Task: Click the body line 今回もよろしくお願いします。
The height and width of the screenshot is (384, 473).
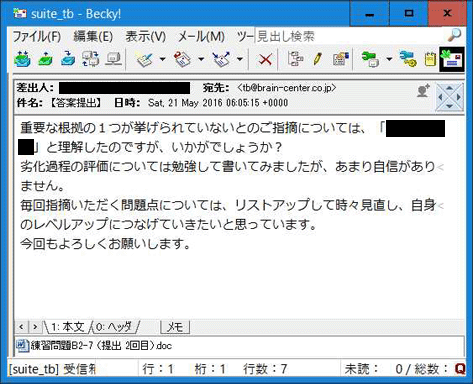Action: coord(106,244)
